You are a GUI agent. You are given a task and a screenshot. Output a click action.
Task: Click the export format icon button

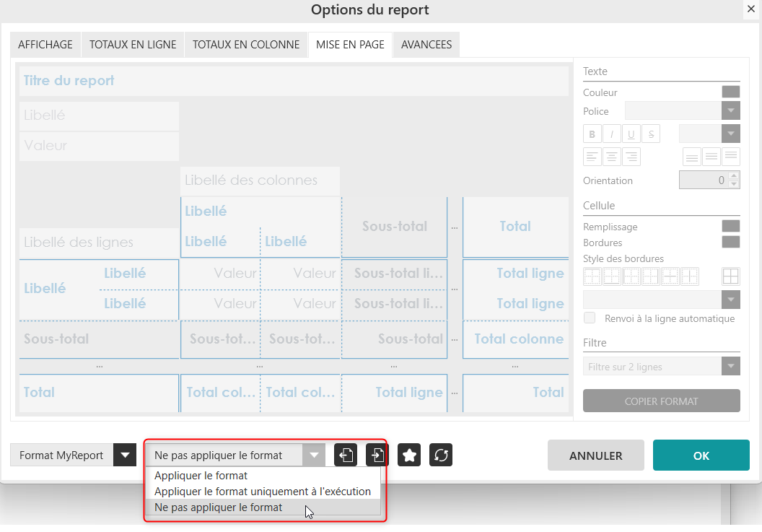coord(346,455)
